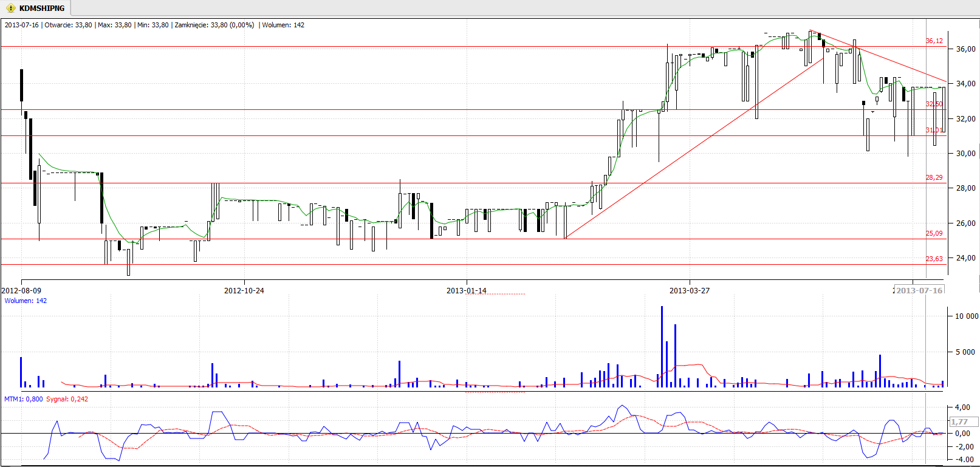
Task: Click 'Wolumen: 142' in the top header
Action: pyautogui.click(x=283, y=25)
